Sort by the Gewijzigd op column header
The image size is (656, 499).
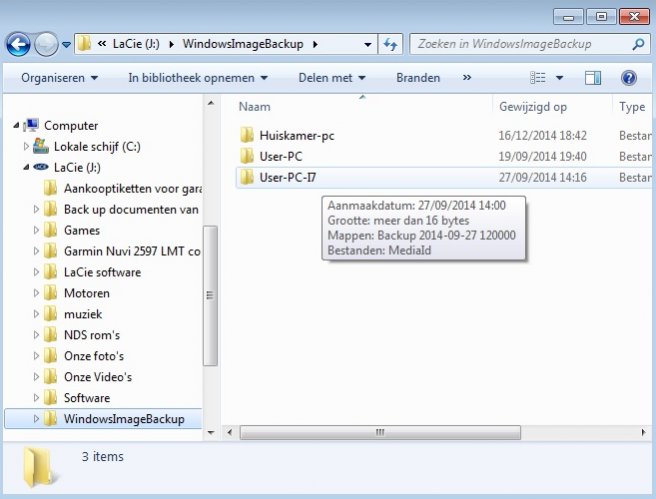tap(533, 107)
